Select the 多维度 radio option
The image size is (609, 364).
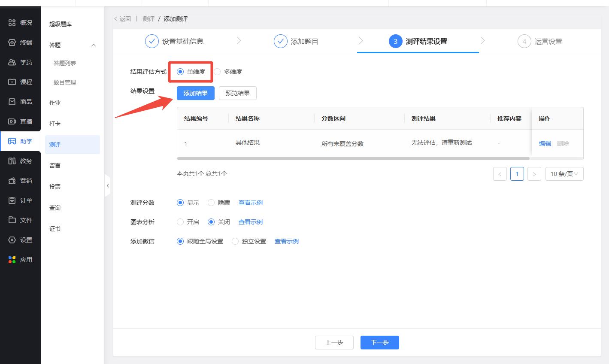(x=218, y=72)
